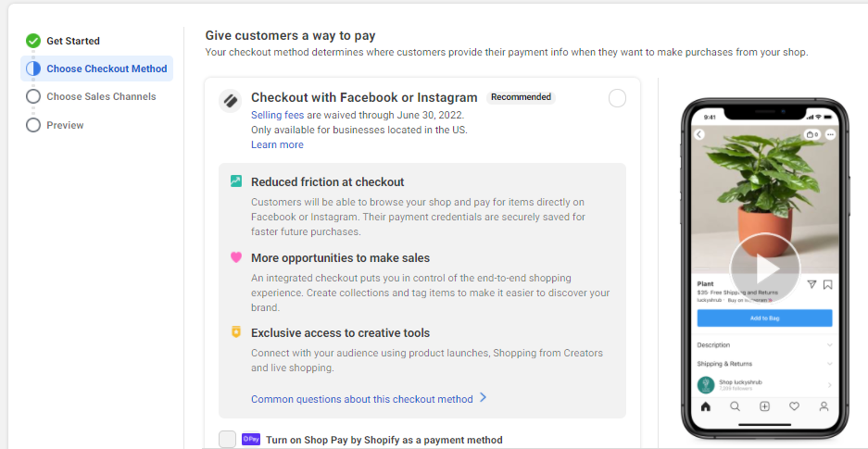Play the phone preview video
Screen dimensions: 868x449
(x=764, y=268)
